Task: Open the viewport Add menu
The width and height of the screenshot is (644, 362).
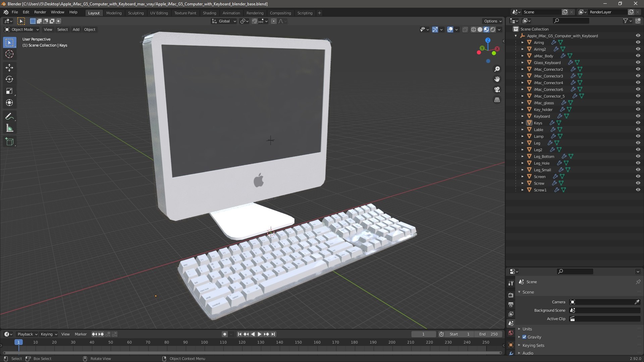Action: 76,29
